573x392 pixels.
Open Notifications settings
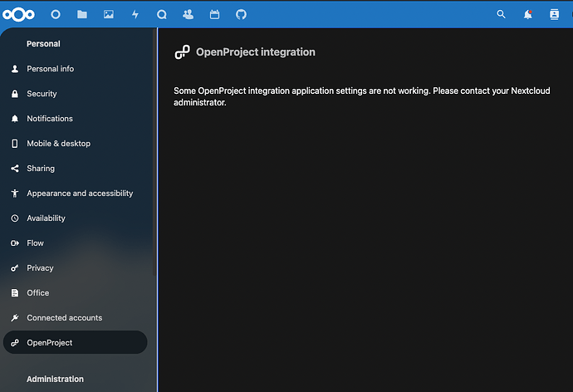tap(76, 119)
